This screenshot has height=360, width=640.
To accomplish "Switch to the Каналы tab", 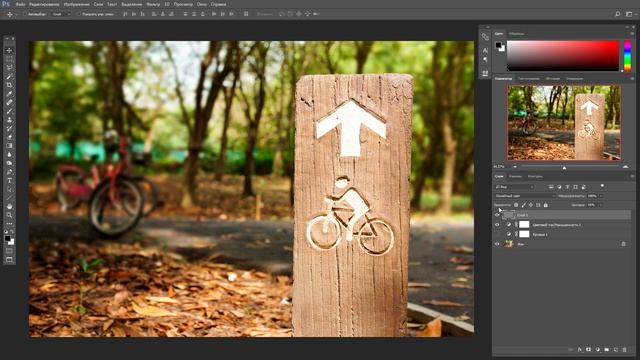I will [x=515, y=176].
